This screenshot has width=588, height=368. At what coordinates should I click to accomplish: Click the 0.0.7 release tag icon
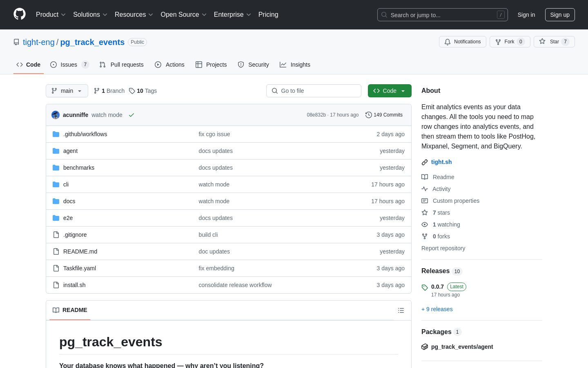coord(425,287)
